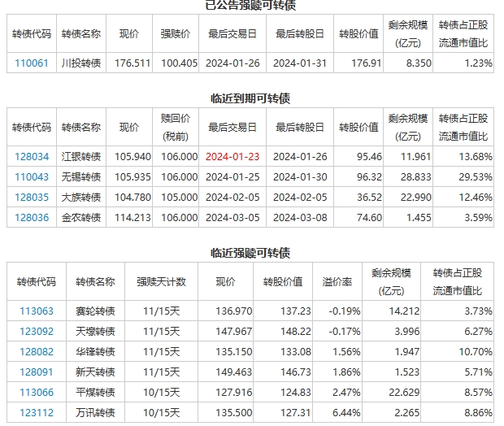Click section title 临近强赎可转债
The width and height of the screenshot is (504, 426).
[250, 253]
